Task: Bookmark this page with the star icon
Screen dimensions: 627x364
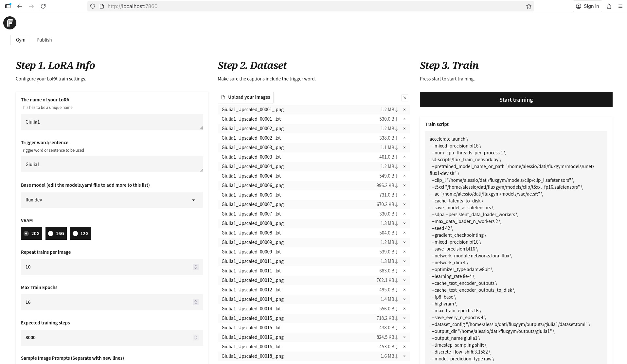Action: (528, 6)
